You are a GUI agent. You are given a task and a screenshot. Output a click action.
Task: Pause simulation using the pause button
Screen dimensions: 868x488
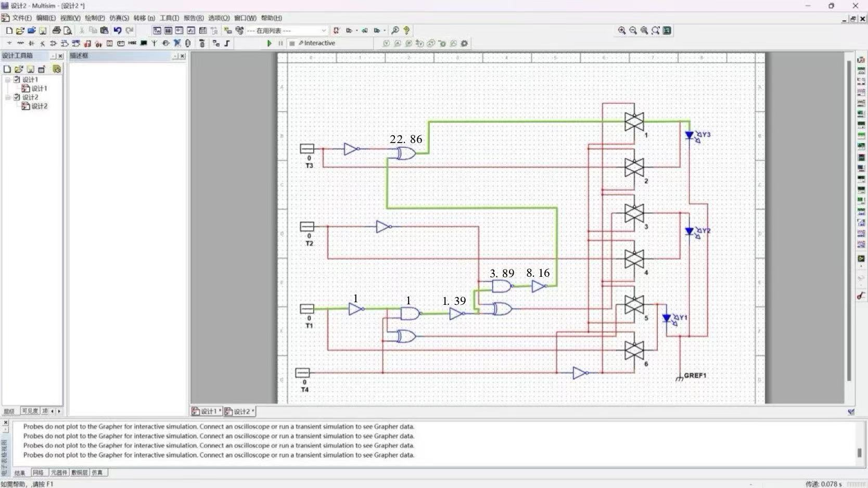pyautogui.click(x=280, y=43)
